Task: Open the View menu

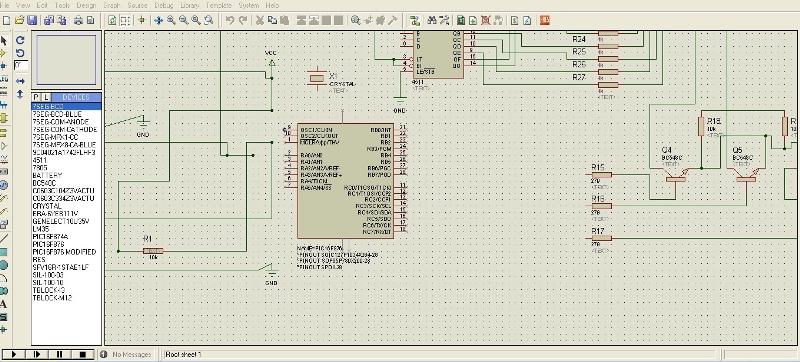Action: [x=23, y=5]
